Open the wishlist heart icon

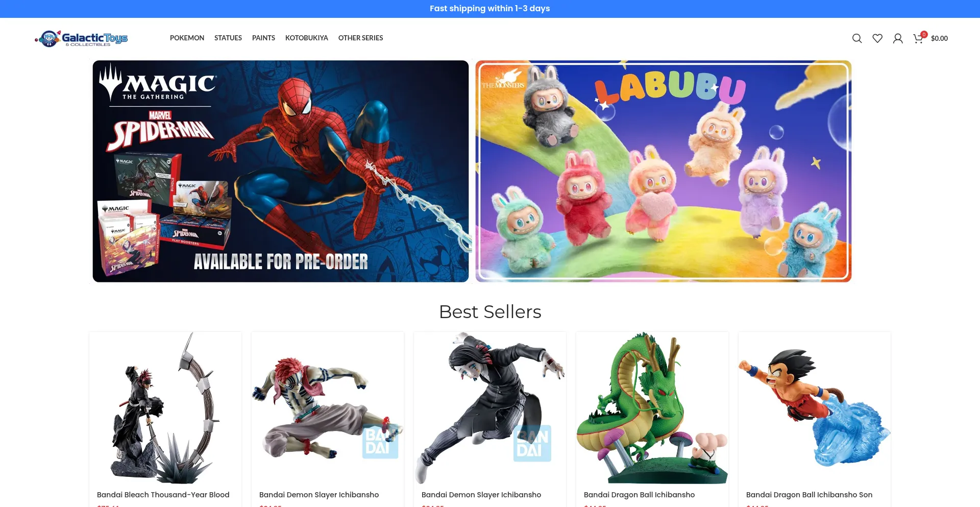(877, 38)
